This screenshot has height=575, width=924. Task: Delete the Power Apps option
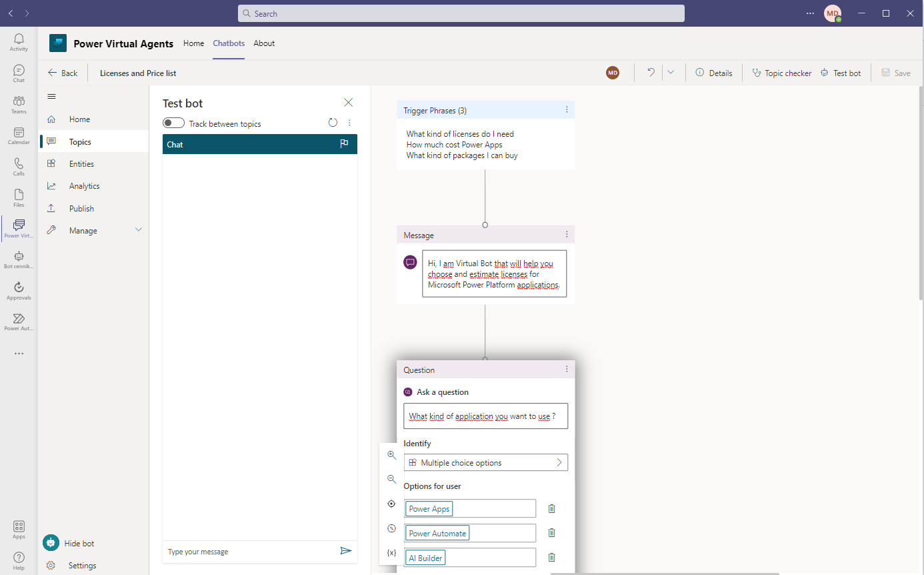click(x=551, y=508)
